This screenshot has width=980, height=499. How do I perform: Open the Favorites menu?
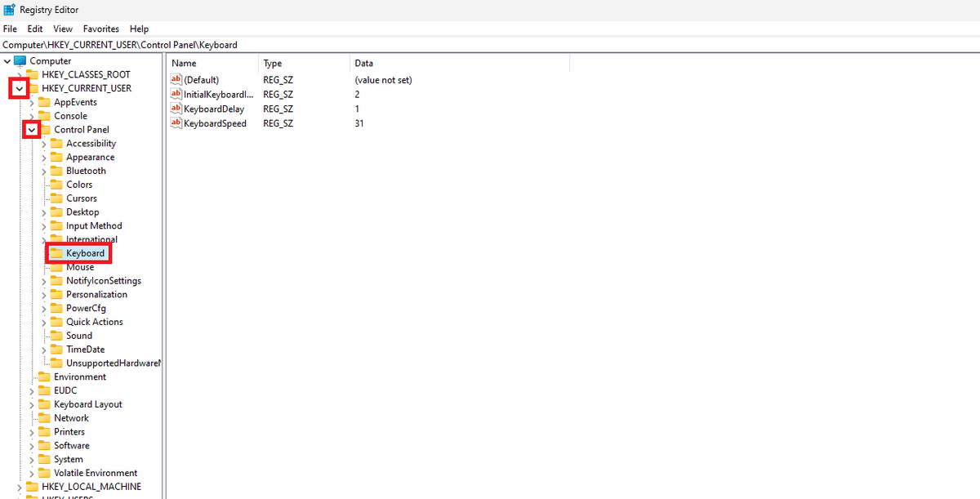coord(100,29)
